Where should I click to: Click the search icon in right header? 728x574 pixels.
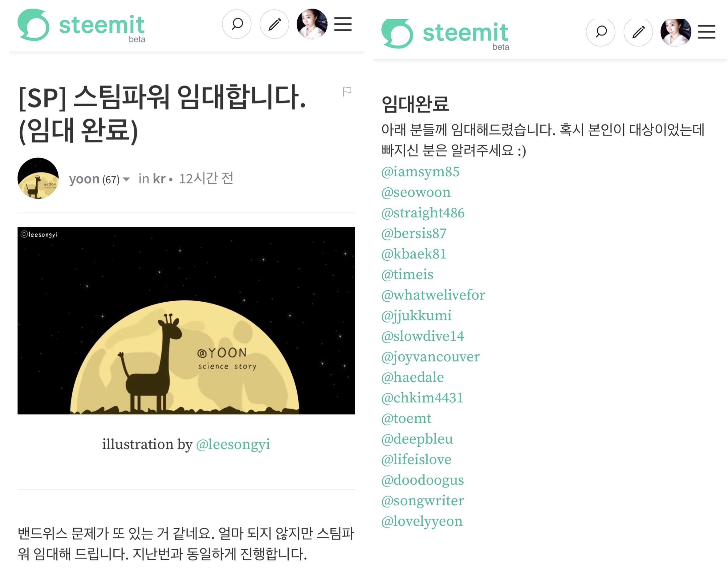[x=601, y=32]
